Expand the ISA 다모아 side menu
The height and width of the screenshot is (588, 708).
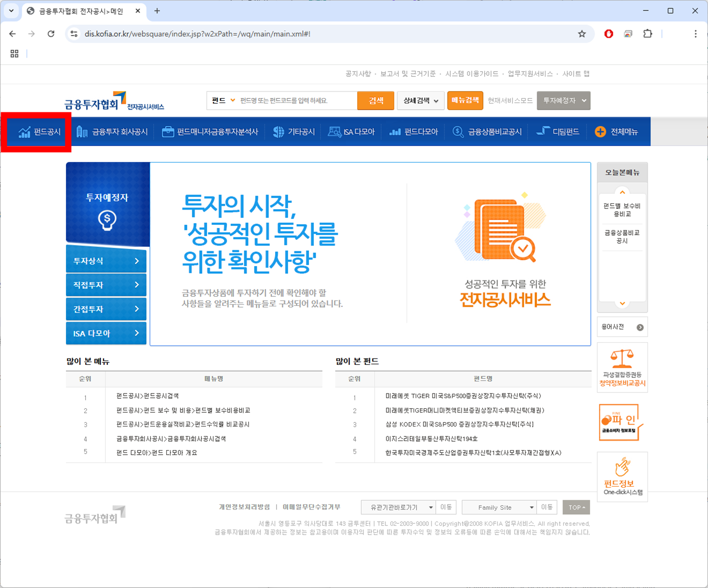point(106,333)
